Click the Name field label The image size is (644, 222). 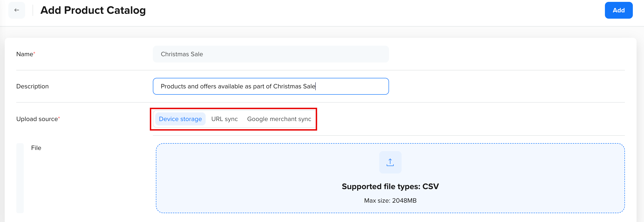(x=24, y=54)
